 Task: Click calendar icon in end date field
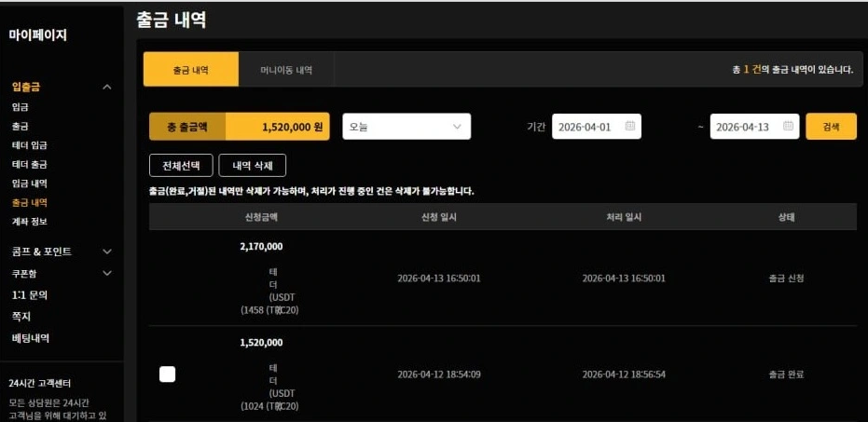(789, 127)
